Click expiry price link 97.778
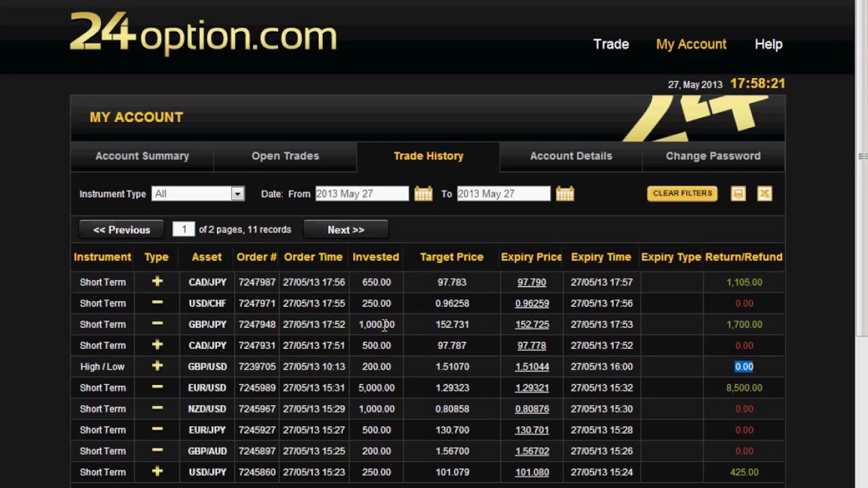 click(532, 345)
